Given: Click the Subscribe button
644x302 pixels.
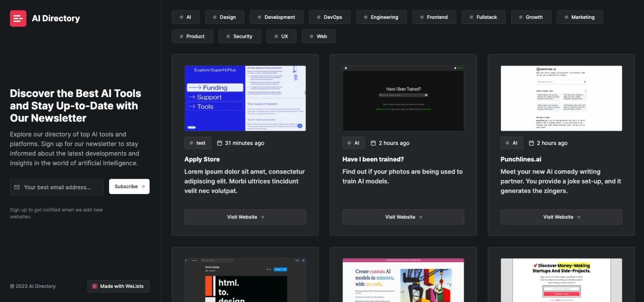Looking at the screenshot, I should (x=129, y=186).
